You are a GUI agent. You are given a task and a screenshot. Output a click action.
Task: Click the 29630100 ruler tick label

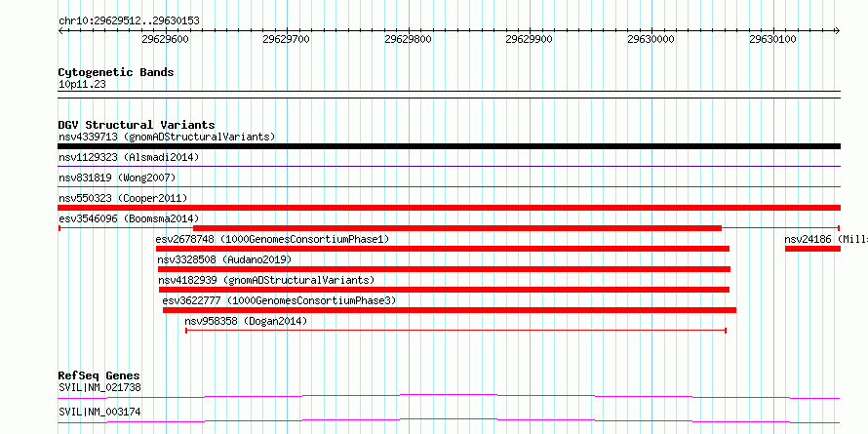(x=772, y=39)
